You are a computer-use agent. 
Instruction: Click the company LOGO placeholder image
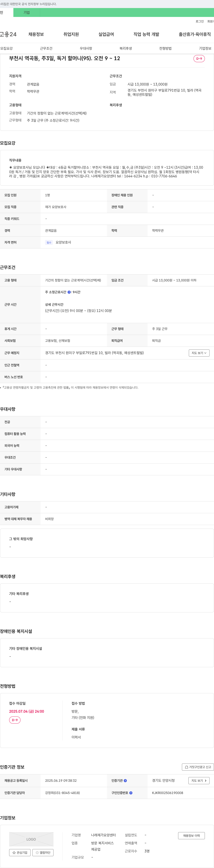coord(31,839)
